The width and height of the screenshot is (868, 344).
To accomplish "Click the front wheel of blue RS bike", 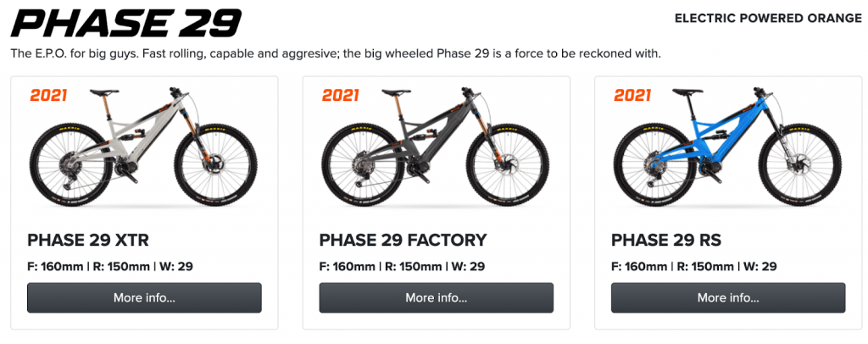I will point(800,165).
